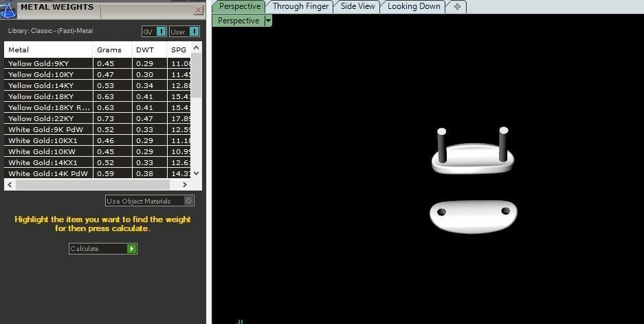Click the green Calculate arrow icon
Image resolution: width=644 pixels, height=324 pixels.
click(x=131, y=249)
